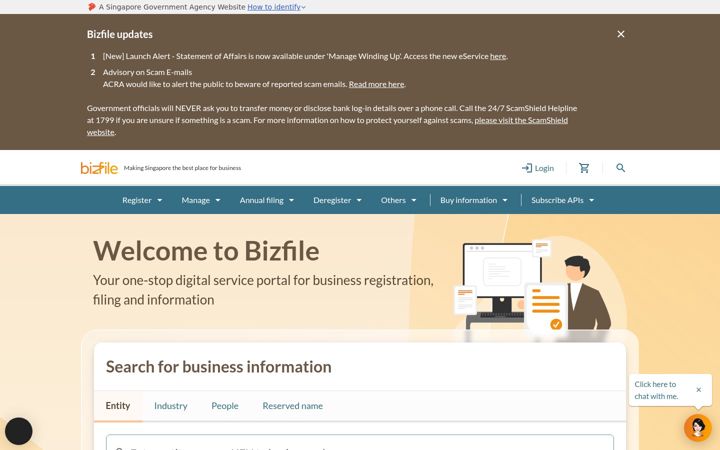The width and height of the screenshot is (720, 450).
Task: Open the Statement of Affairs 'here' link
Action: tap(498, 56)
